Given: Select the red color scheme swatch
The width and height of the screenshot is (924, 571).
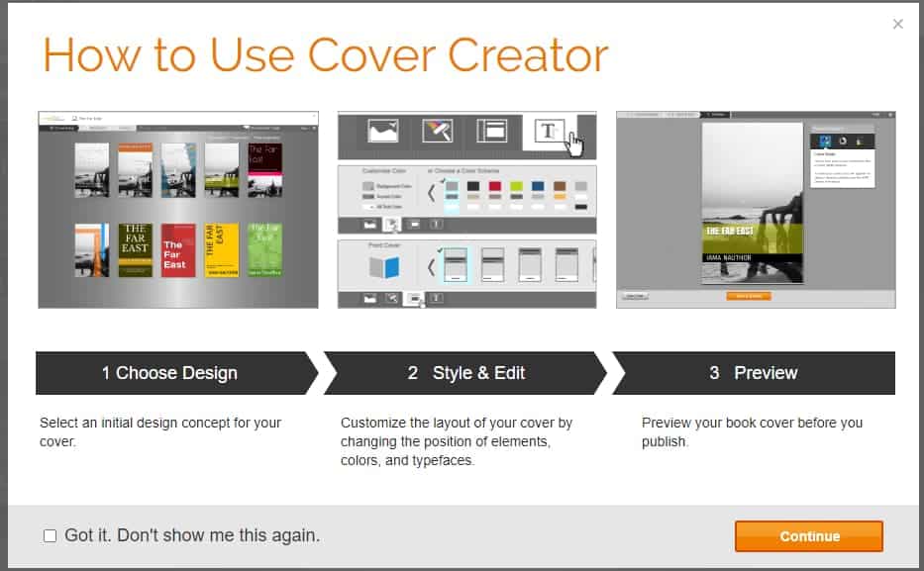Looking at the screenshot, I should 495,186.
